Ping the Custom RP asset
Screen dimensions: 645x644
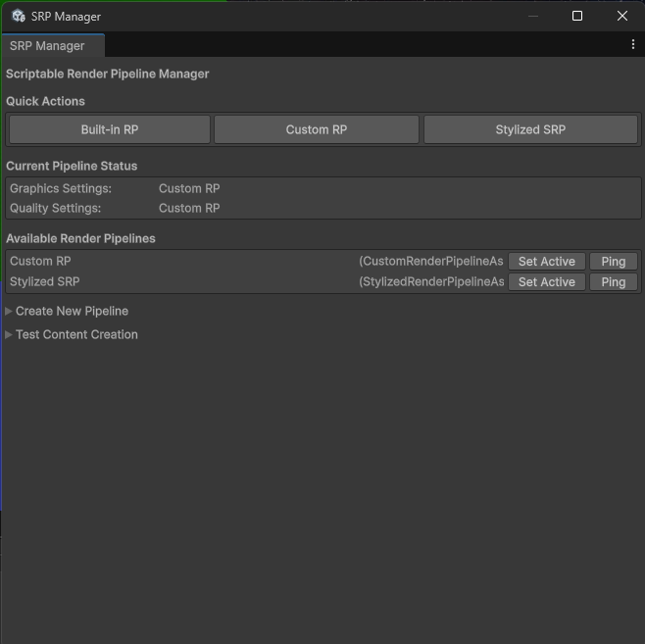(x=614, y=262)
